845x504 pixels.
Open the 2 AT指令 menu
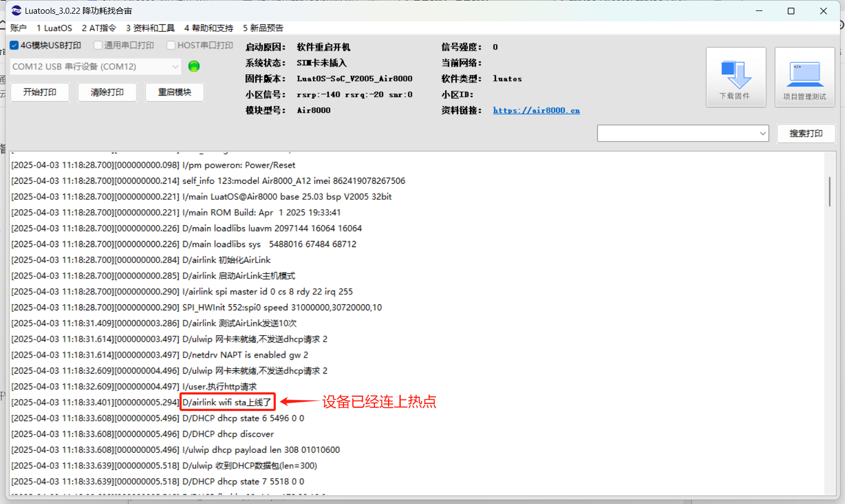pyautogui.click(x=99, y=28)
